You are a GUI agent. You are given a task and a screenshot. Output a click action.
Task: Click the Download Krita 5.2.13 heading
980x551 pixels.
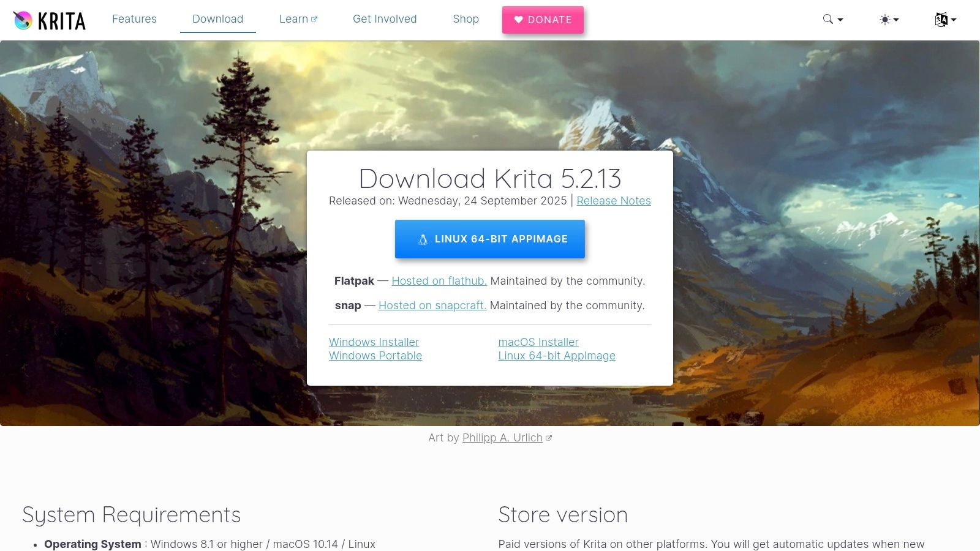(490, 179)
